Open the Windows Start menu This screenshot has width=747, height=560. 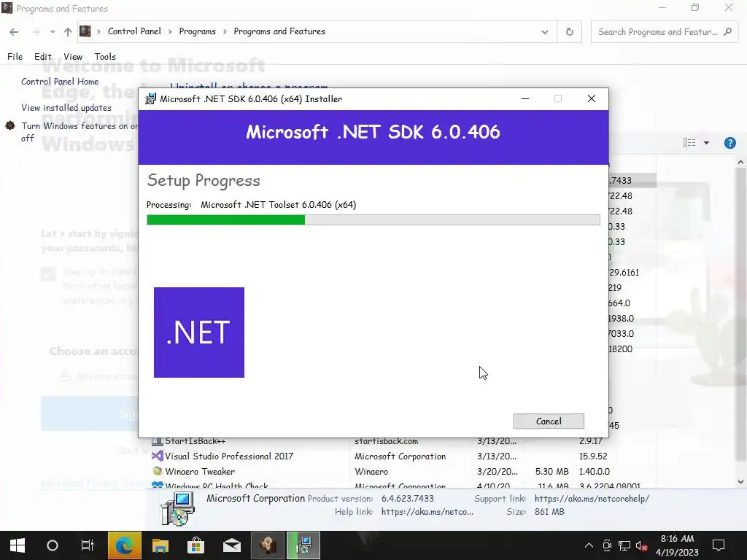click(x=18, y=545)
